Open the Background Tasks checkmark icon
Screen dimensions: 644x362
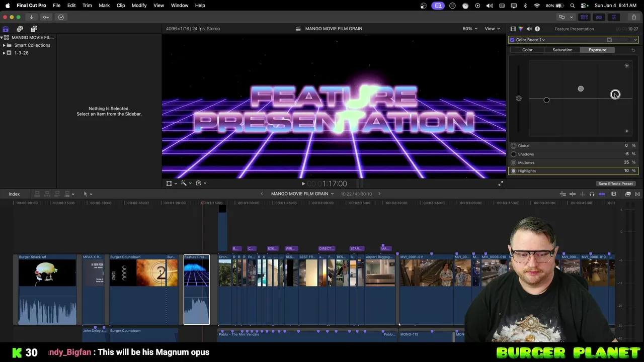click(x=61, y=17)
